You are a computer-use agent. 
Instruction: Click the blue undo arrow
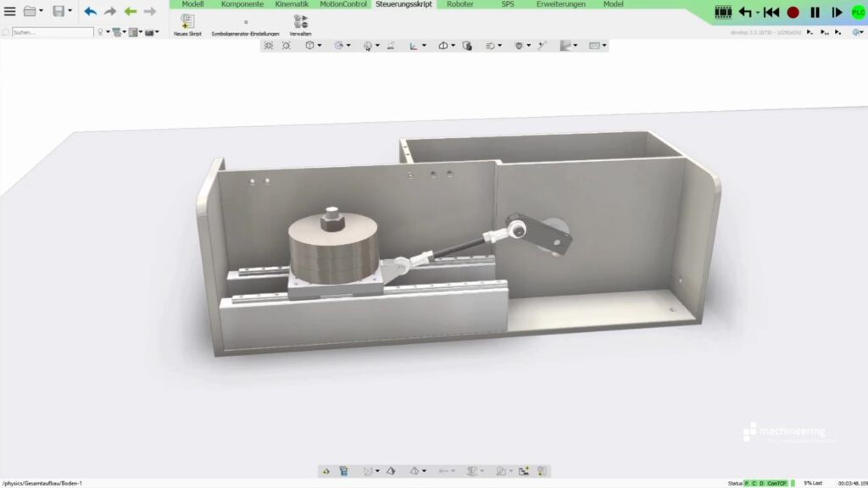(x=90, y=11)
